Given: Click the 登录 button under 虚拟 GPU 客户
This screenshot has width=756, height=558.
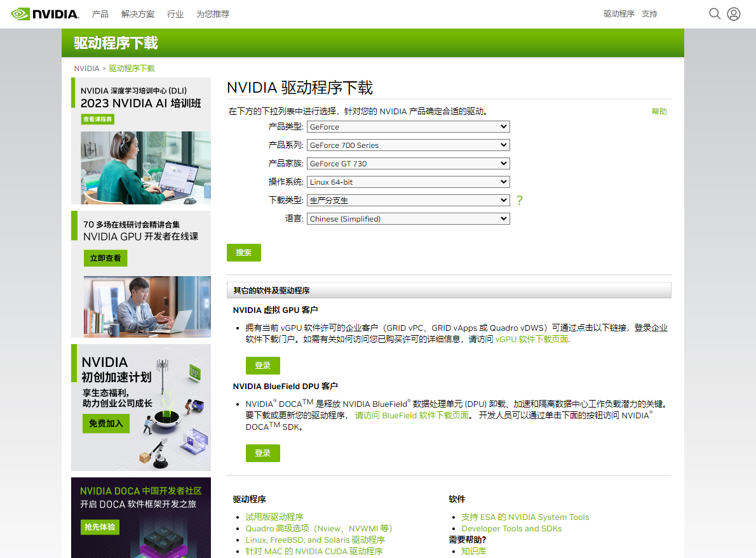Looking at the screenshot, I should 263,366.
